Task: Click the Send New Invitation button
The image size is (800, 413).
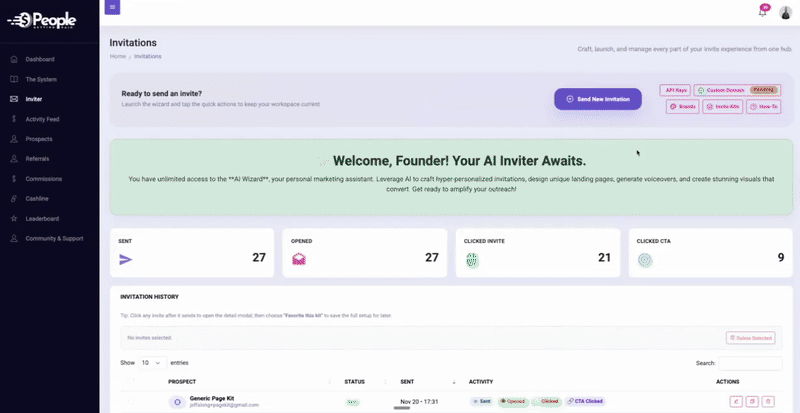Action: pos(598,99)
